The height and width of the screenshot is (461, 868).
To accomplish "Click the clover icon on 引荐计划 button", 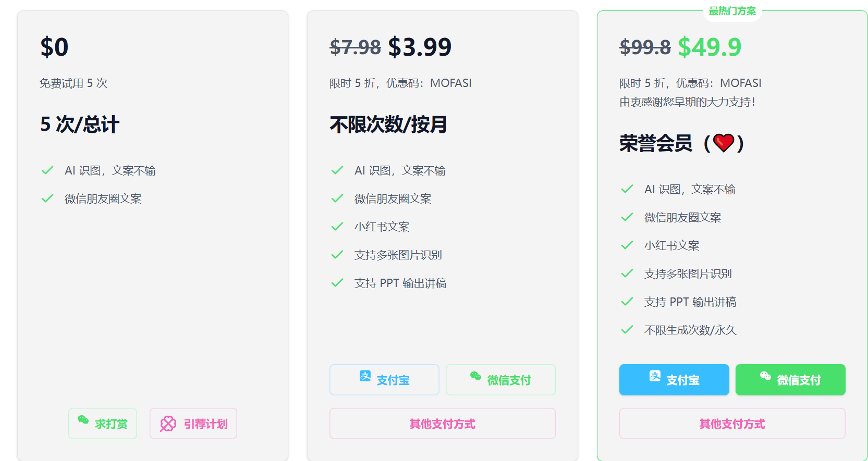I will (x=168, y=423).
